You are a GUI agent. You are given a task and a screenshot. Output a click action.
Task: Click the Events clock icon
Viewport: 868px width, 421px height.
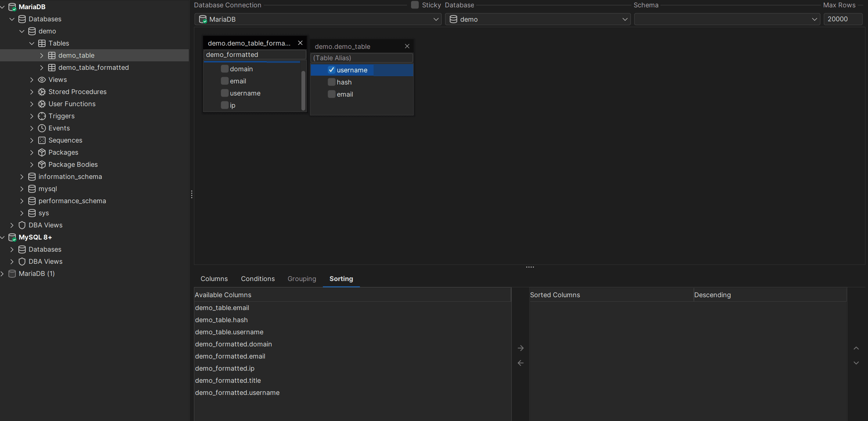click(42, 128)
